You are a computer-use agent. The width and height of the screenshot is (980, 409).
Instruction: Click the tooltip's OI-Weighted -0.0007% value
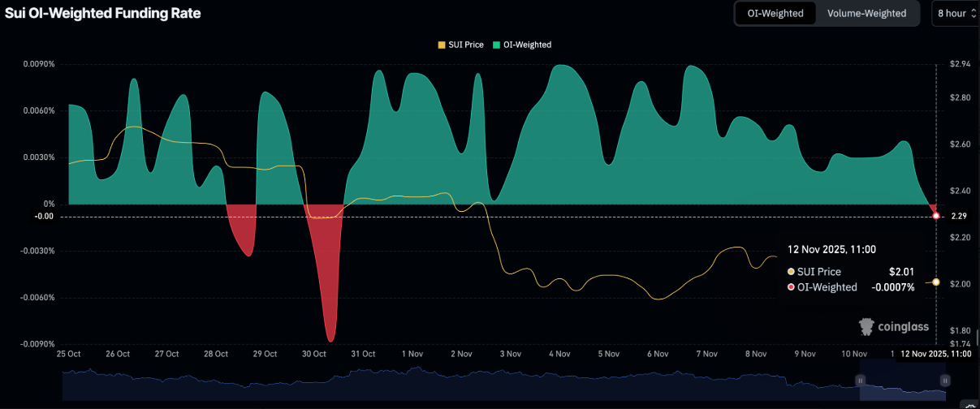coord(892,286)
